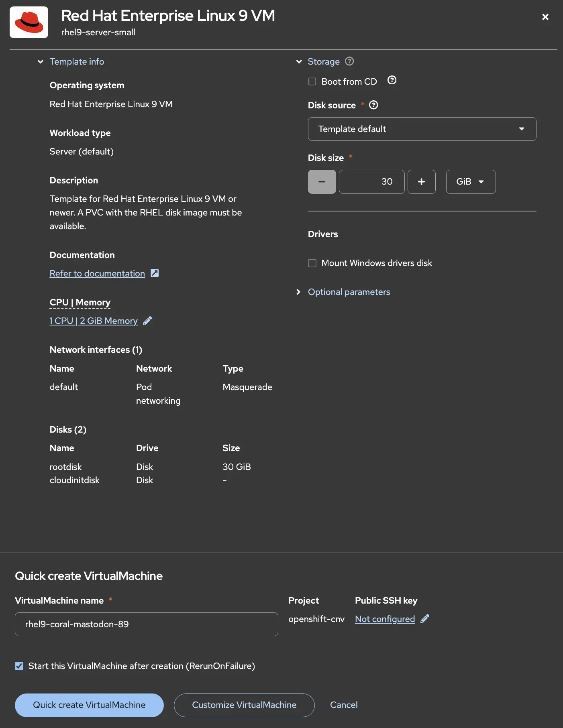The height and width of the screenshot is (728, 563).
Task: Check Mount Windows drivers disk
Action: coord(312,263)
